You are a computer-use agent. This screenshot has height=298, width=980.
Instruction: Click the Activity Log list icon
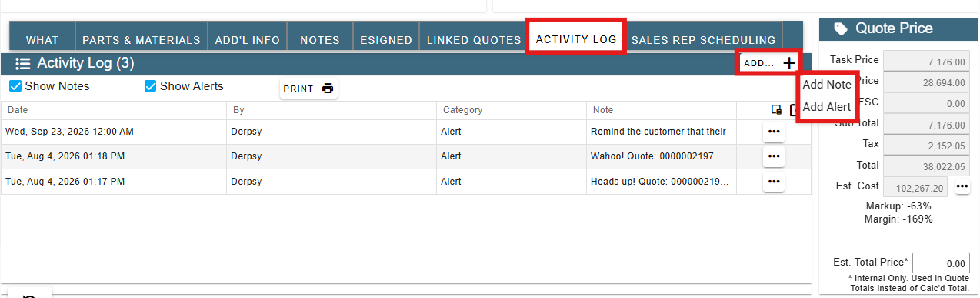point(23,63)
